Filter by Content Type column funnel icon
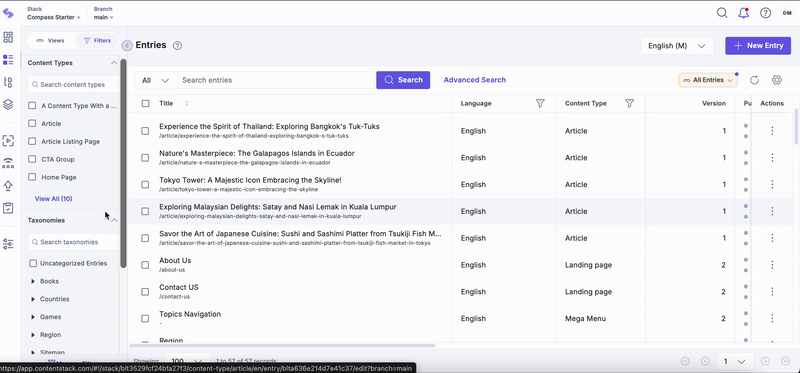 pos(630,103)
